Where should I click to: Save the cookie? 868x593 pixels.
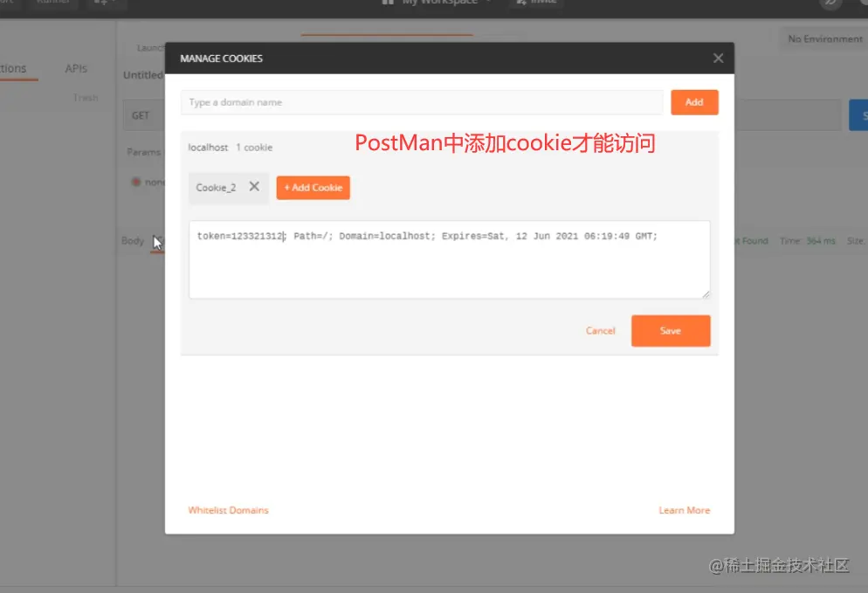coord(671,330)
